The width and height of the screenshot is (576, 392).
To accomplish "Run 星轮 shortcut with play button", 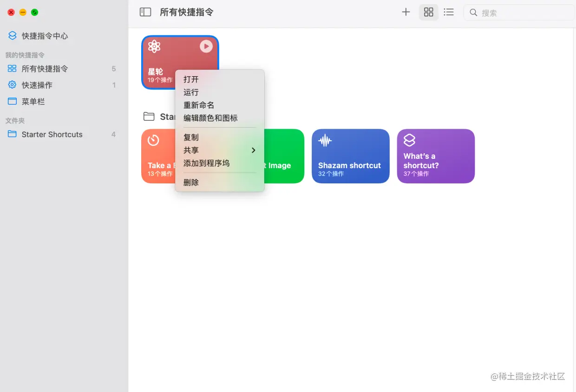I will (206, 46).
